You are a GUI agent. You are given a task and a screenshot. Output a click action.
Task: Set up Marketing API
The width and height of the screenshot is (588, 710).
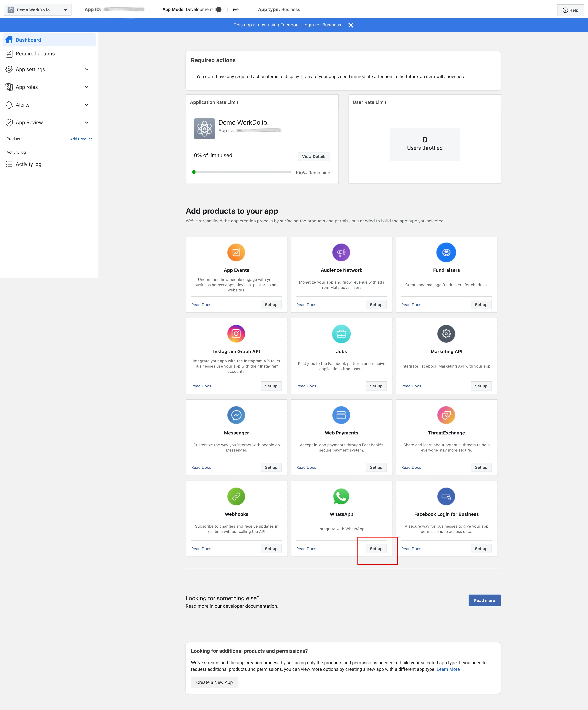(481, 386)
